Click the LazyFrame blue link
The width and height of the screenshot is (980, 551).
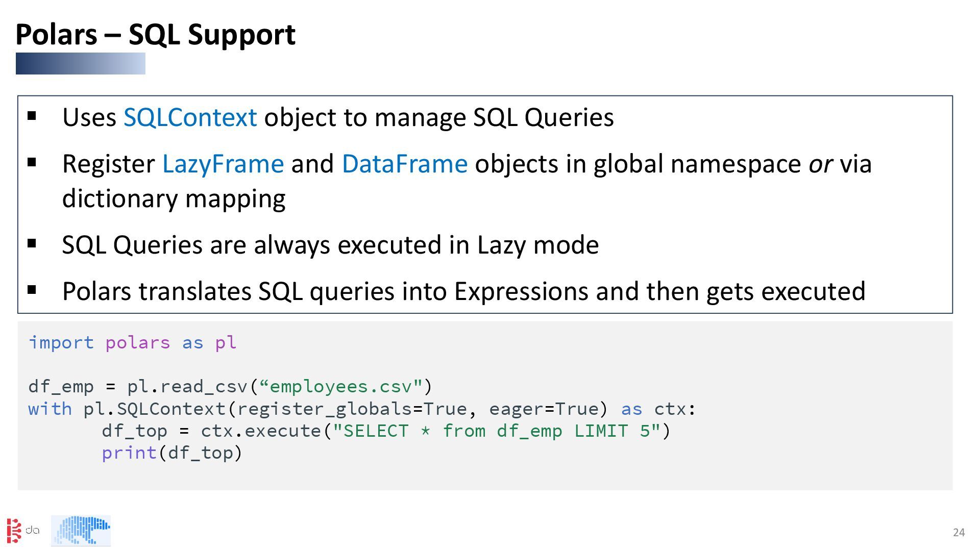tap(223, 164)
